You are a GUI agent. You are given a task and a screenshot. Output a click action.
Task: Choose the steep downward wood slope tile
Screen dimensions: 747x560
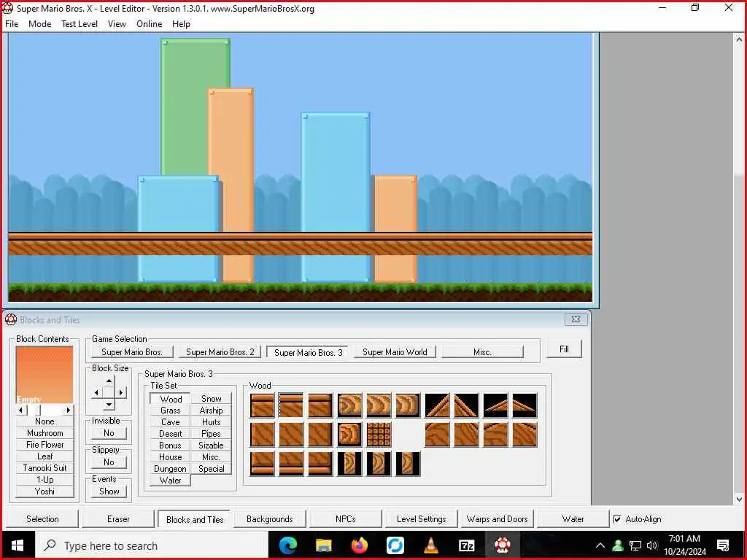466,405
